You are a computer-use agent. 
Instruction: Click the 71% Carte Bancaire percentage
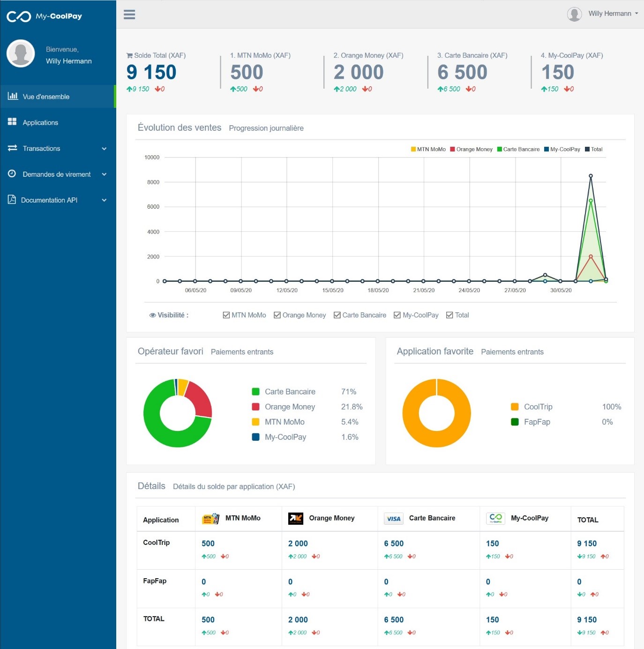coord(349,392)
